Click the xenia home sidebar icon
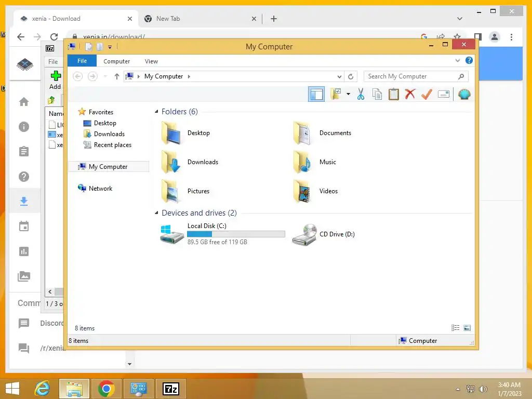The image size is (532, 399). (24, 101)
